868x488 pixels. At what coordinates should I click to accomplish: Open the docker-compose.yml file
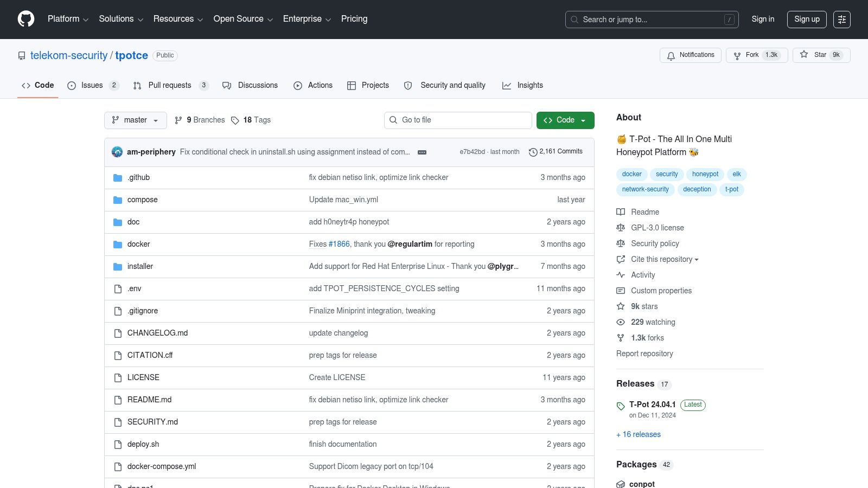pyautogui.click(x=162, y=466)
